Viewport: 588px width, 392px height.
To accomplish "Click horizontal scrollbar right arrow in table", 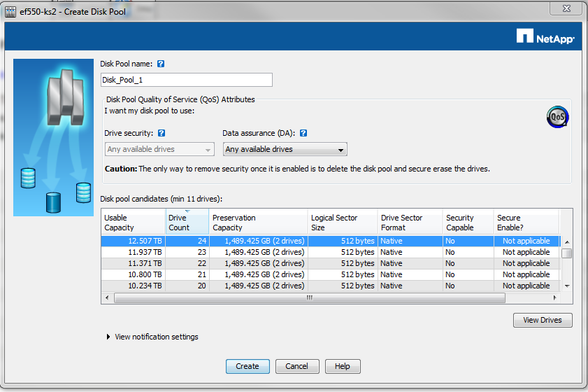I will click(555, 297).
